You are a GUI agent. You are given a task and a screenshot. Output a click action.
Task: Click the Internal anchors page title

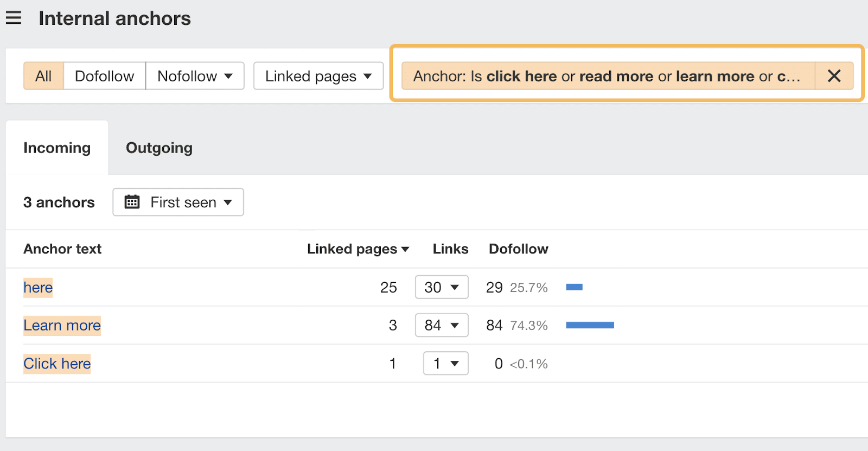tap(114, 18)
